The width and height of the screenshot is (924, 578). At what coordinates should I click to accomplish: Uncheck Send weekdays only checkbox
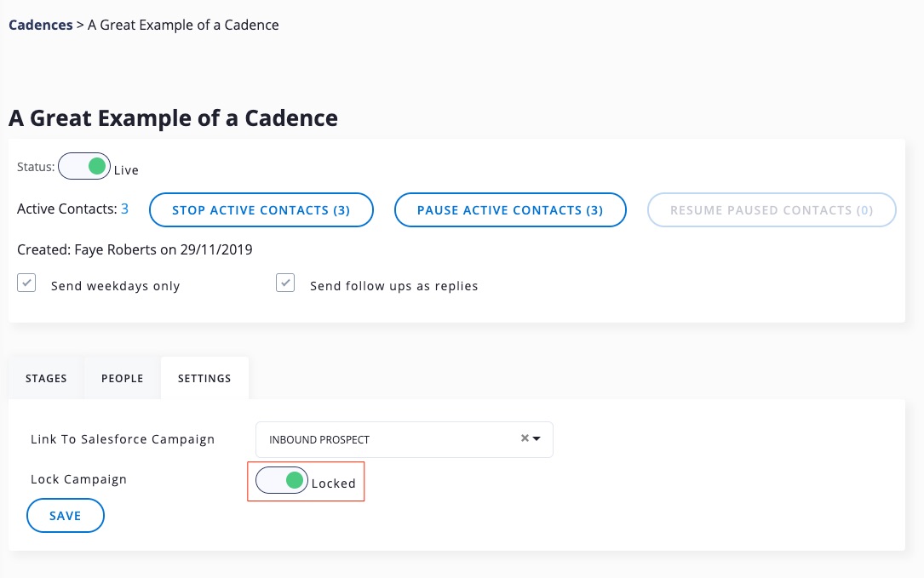pos(27,284)
